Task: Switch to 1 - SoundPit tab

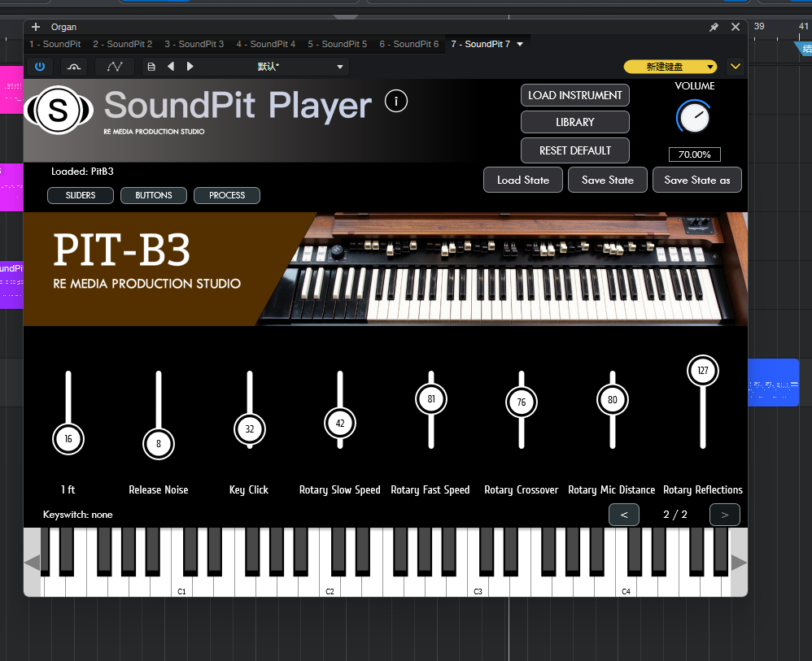Action: (x=55, y=44)
